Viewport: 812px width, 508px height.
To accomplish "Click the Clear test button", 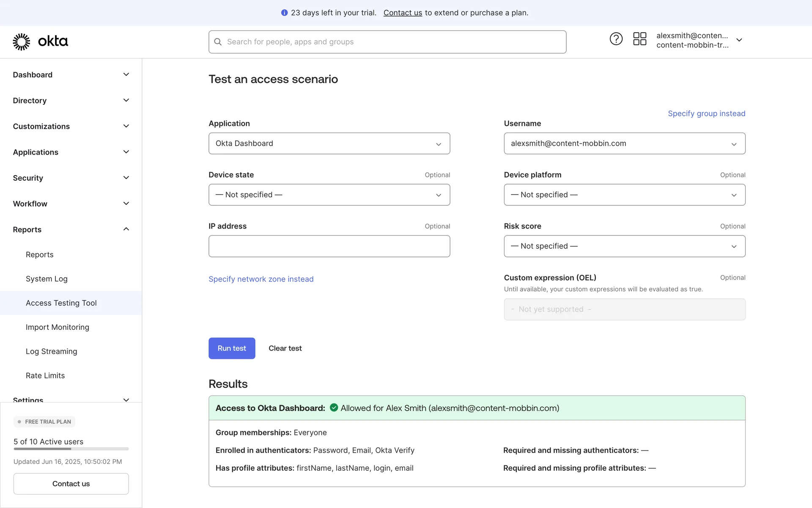I will [285, 348].
